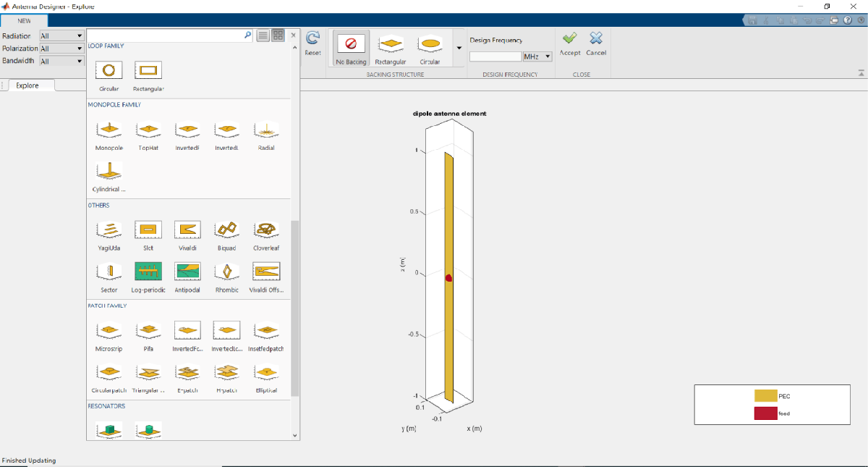Image resolution: width=868 pixels, height=467 pixels.
Task: Toggle Circular backing structure
Action: (x=430, y=48)
